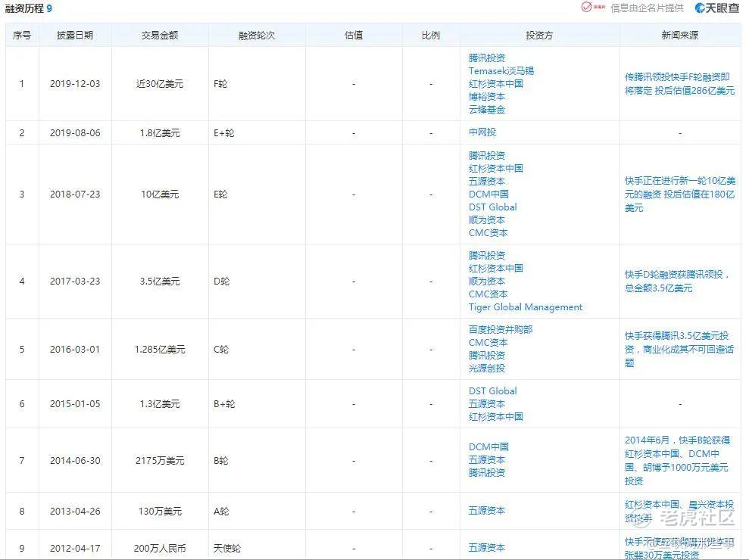This screenshot has height=560, width=749.
Task: Open news link about 快手F轮融资 286亿美元
Action: [679, 83]
